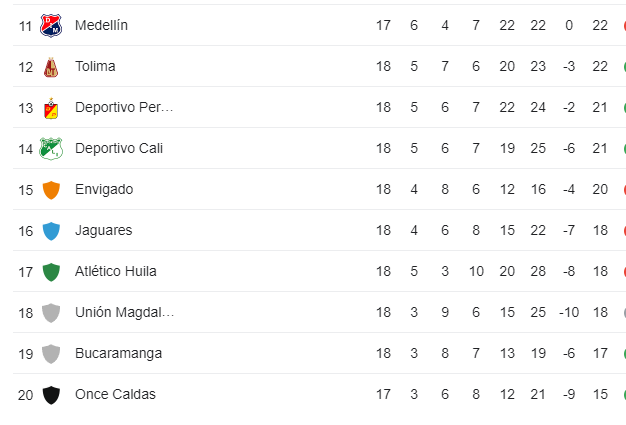The image size is (626, 425).
Task: Click the truncated Unión Magdal… name
Action: pos(125,312)
